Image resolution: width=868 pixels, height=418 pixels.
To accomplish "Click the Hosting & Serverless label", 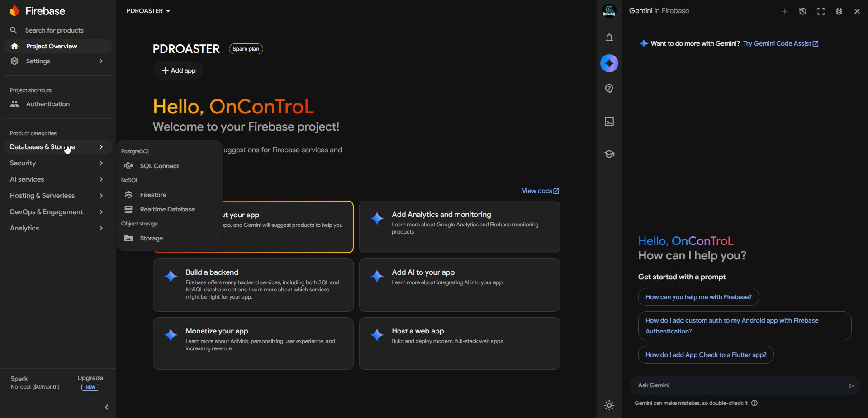I will click(x=43, y=196).
